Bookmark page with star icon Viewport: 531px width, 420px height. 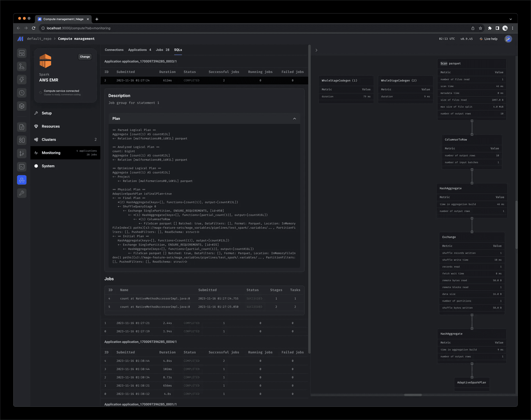(x=480, y=28)
